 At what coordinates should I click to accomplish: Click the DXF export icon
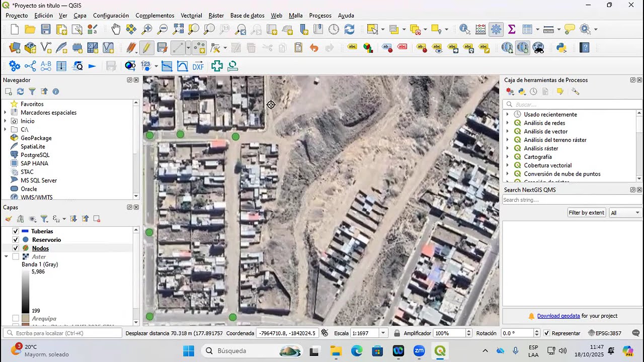click(x=198, y=66)
